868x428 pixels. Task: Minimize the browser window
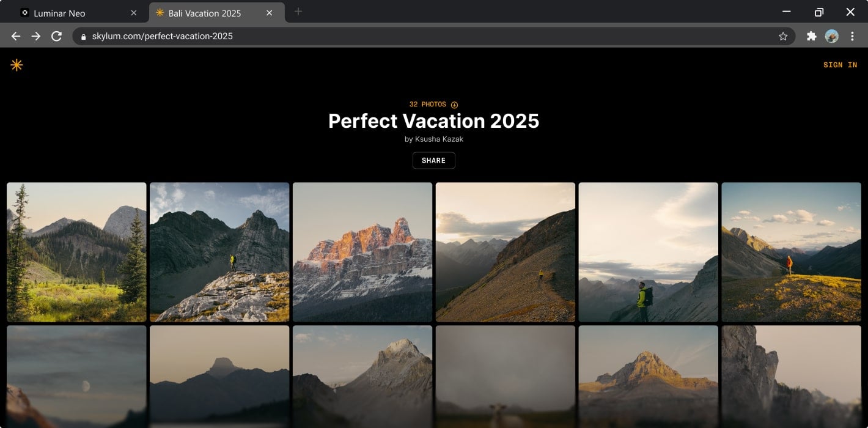point(787,12)
